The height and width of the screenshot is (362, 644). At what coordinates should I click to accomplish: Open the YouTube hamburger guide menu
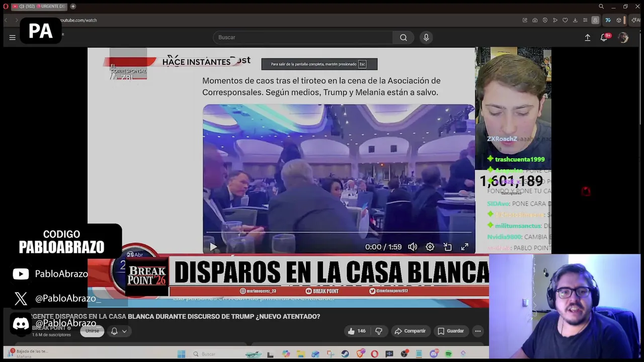13,37
